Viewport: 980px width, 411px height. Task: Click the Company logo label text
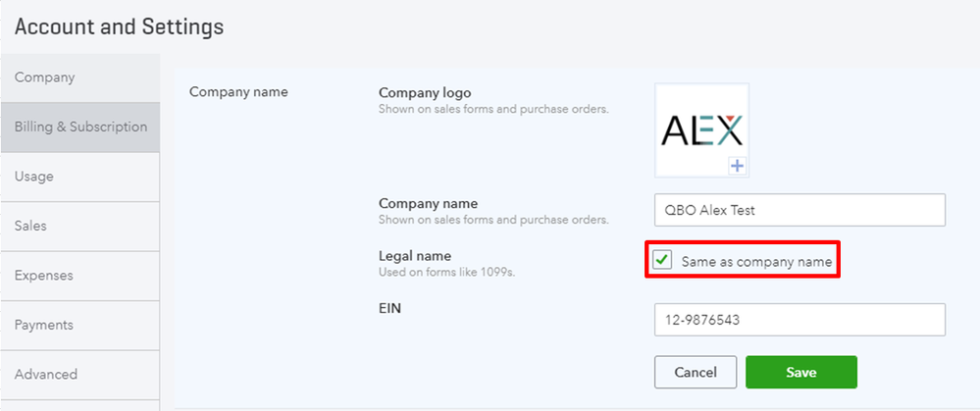[425, 93]
